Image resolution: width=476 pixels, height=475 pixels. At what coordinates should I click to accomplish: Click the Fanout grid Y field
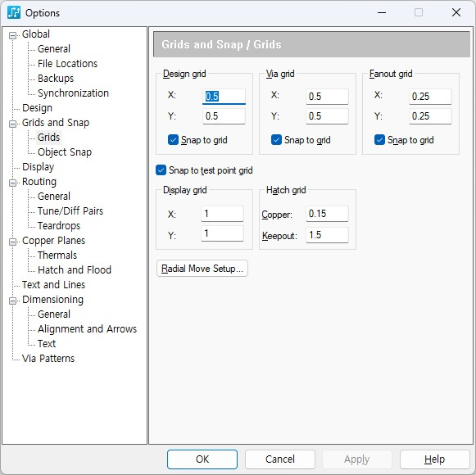[430, 116]
